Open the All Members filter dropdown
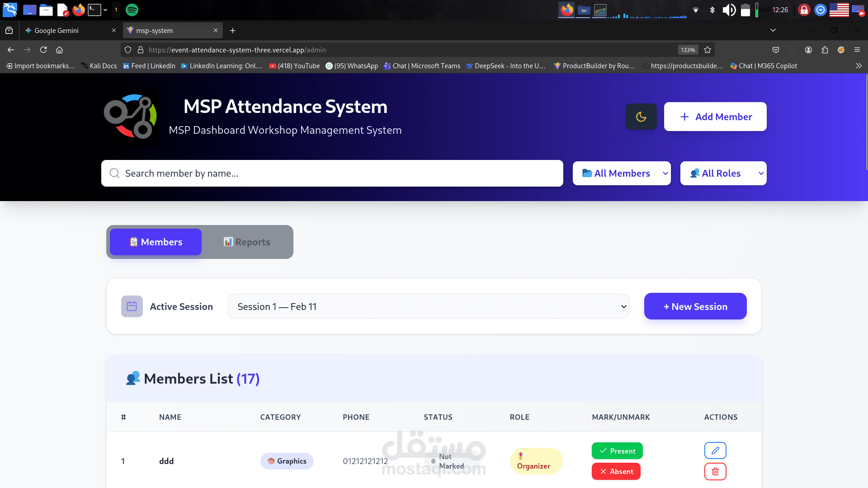This screenshot has height=488, width=868. [622, 173]
